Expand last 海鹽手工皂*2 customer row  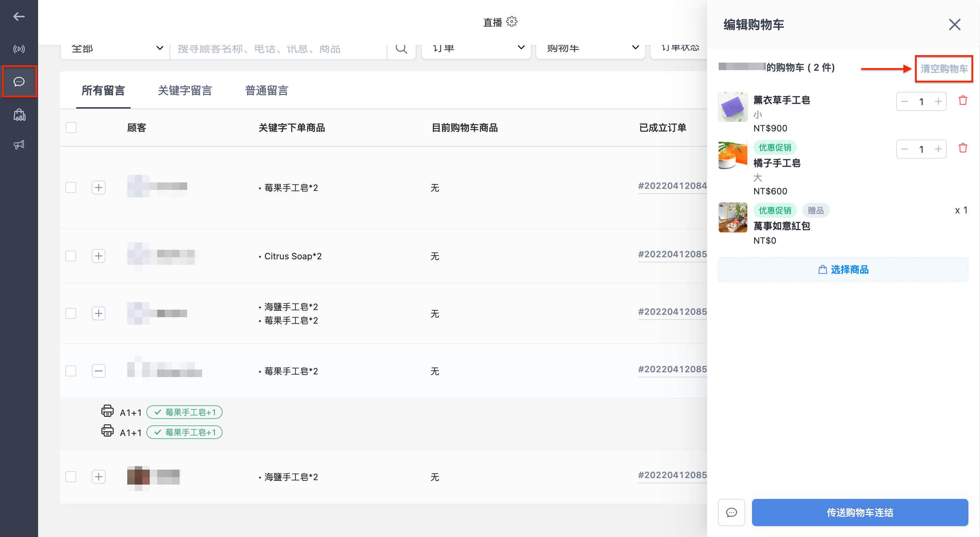coord(99,477)
